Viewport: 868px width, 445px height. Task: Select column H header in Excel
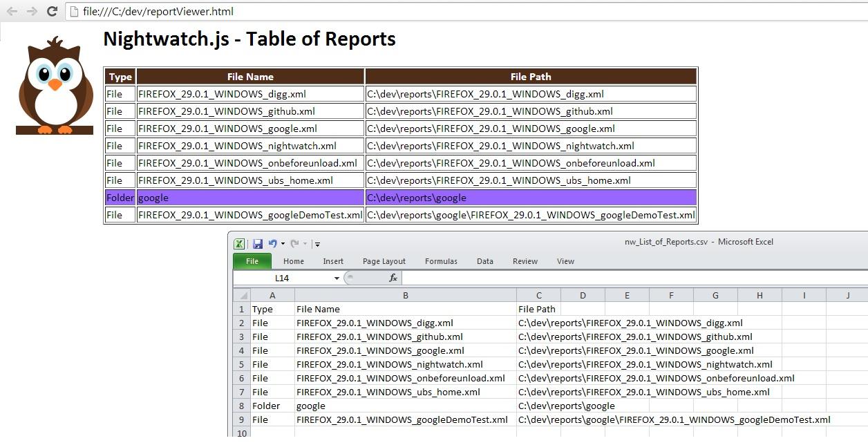(759, 296)
